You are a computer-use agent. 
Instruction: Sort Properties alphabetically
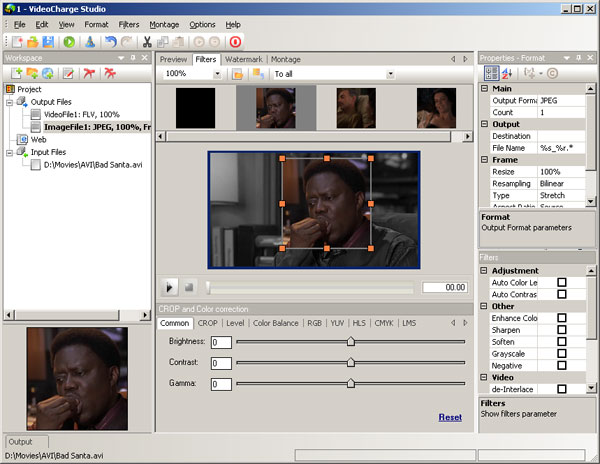tap(507, 73)
